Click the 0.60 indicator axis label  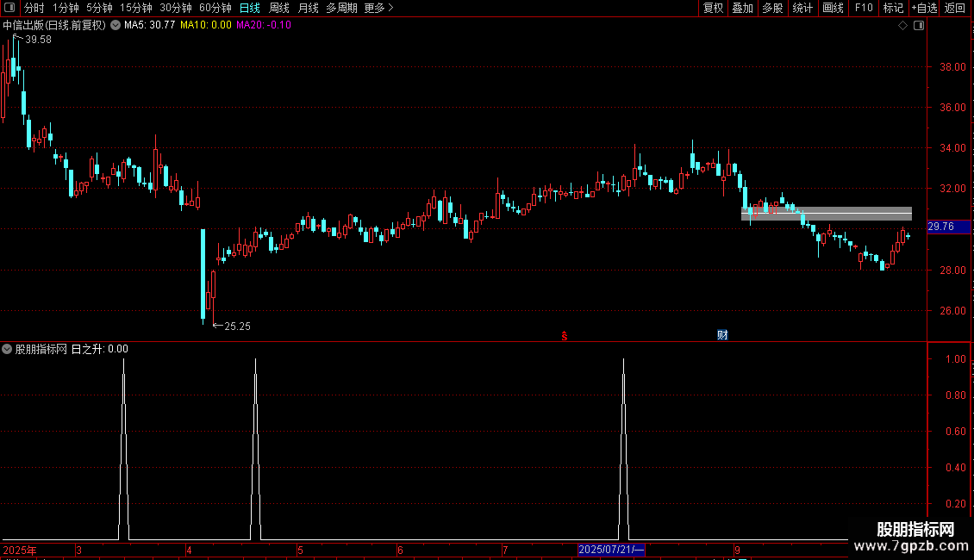coord(956,432)
